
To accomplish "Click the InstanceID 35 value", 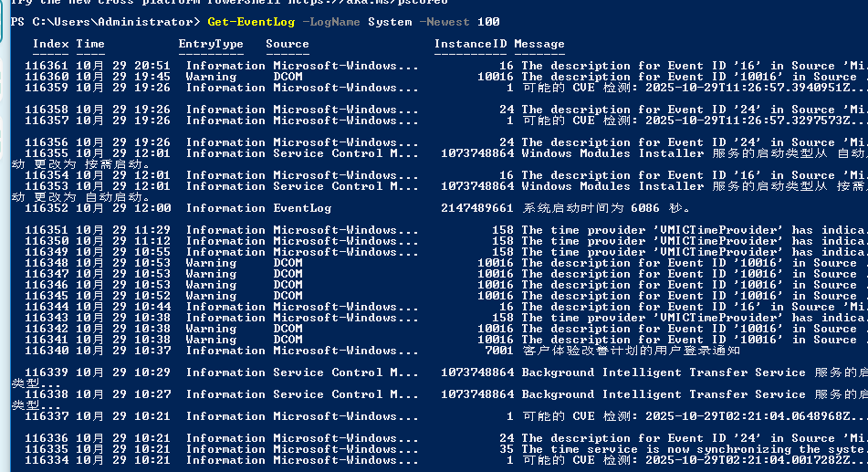I will 507,449.
